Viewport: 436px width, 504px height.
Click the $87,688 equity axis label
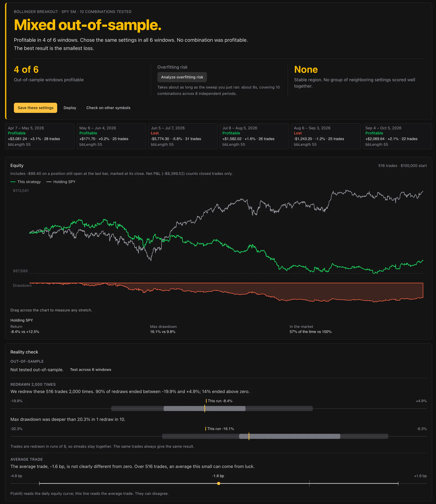pos(20,271)
